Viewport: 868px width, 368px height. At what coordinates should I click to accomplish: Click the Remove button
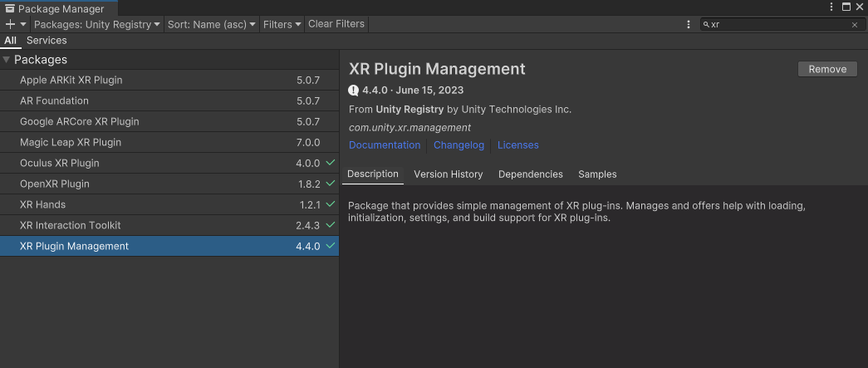[x=827, y=69]
